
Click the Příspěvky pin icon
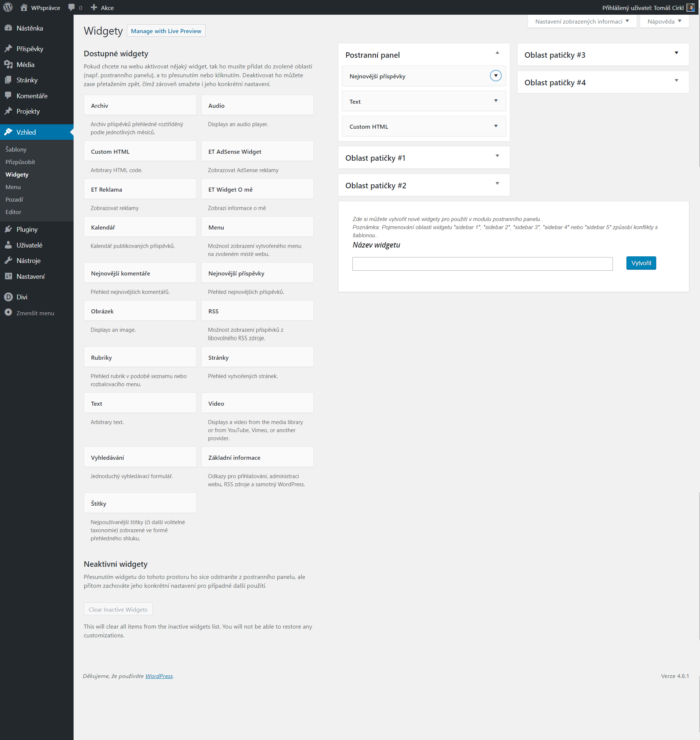[8, 49]
